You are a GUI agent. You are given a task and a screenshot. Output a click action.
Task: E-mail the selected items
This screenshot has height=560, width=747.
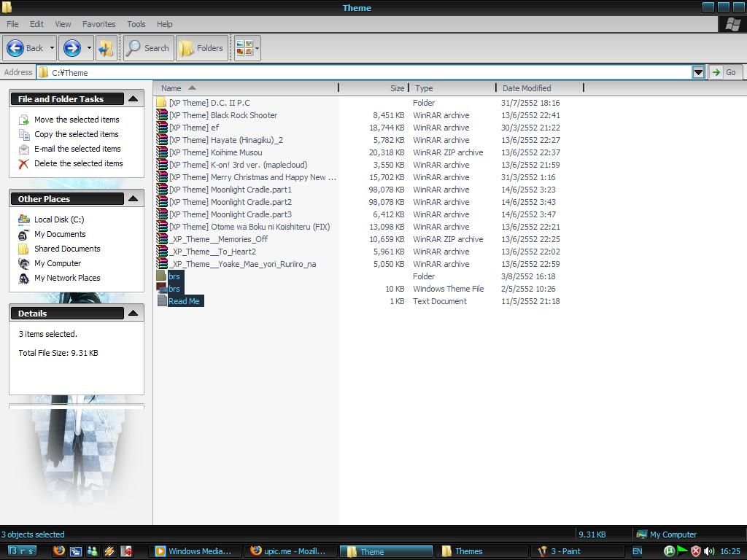point(77,149)
